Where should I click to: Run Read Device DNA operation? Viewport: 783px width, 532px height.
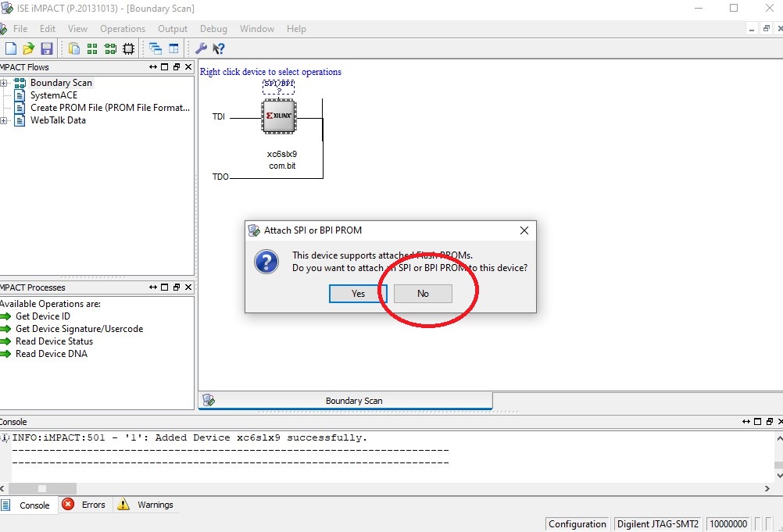[51, 354]
